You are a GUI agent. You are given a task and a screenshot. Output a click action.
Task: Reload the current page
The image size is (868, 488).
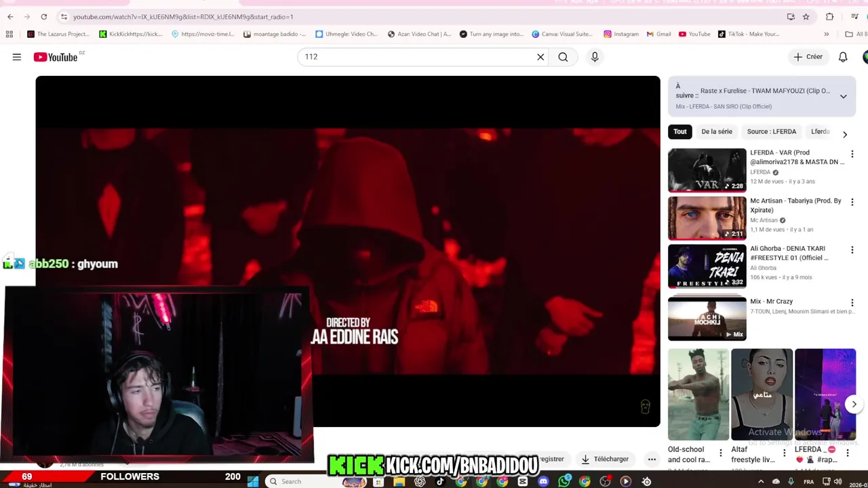pos(43,16)
